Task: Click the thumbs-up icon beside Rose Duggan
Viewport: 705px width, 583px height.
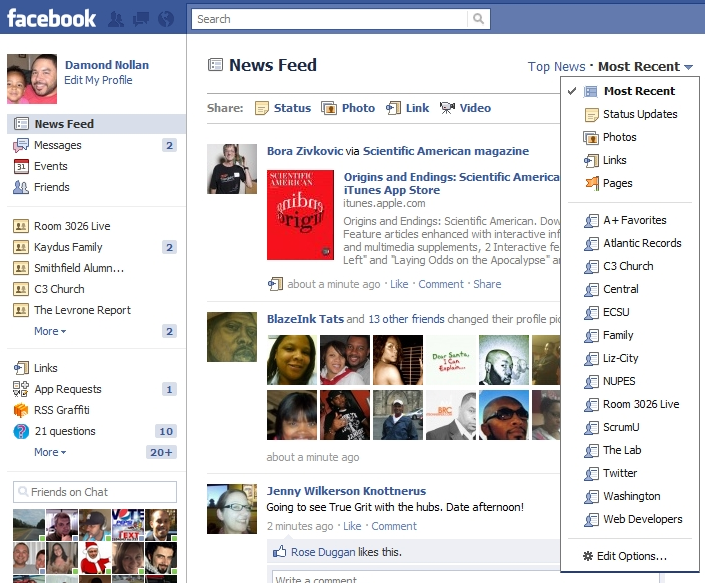Action: pos(279,551)
